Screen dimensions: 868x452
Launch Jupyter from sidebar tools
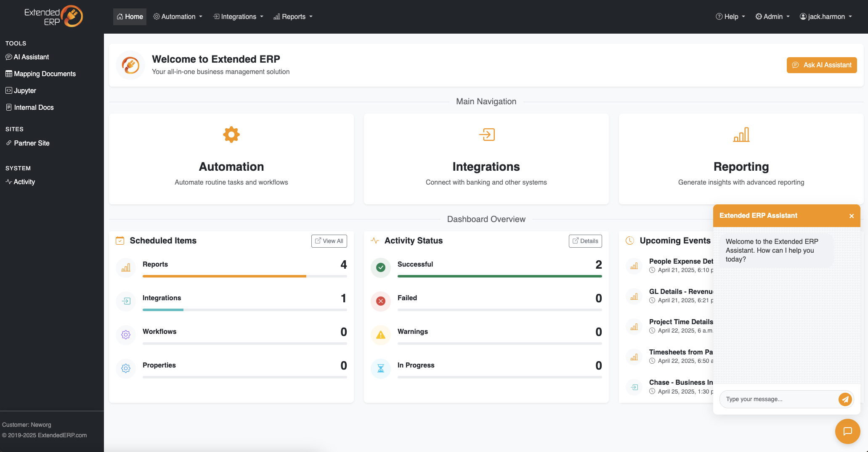pos(21,90)
